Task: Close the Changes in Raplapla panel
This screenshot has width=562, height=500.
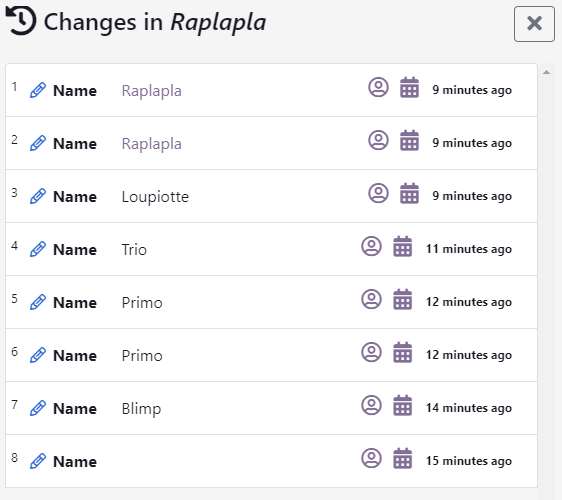Action: [534, 24]
